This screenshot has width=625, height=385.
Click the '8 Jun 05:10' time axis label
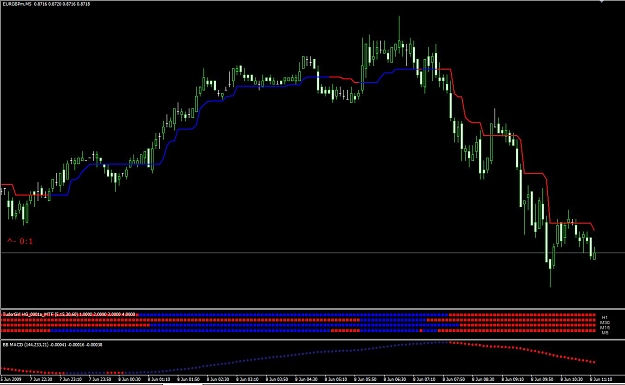(x=336, y=379)
